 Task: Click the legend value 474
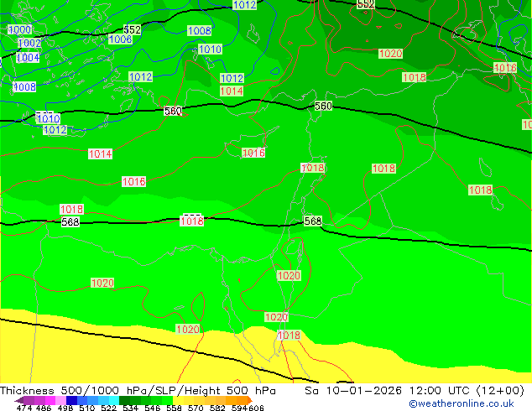pyautogui.click(x=24, y=408)
